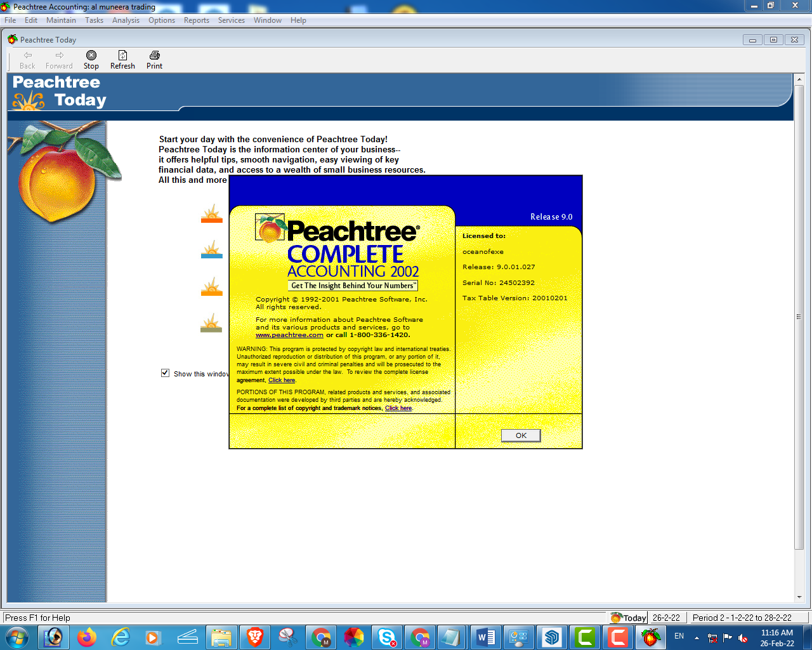Viewport: 812px width, 650px height.
Task: Open the Analysis menu
Action: 126,20
